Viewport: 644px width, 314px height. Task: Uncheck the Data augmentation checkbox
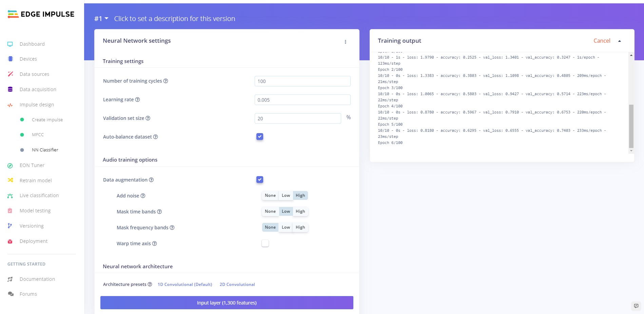(260, 180)
